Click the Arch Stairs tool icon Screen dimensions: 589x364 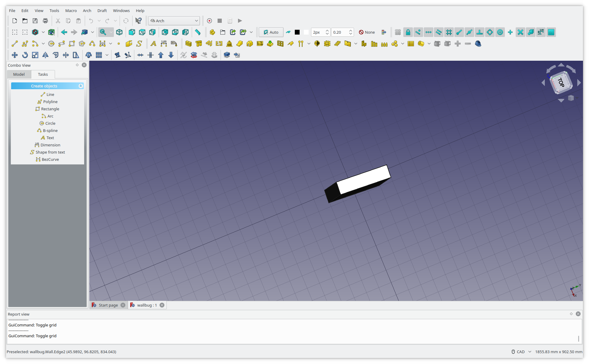point(337,44)
